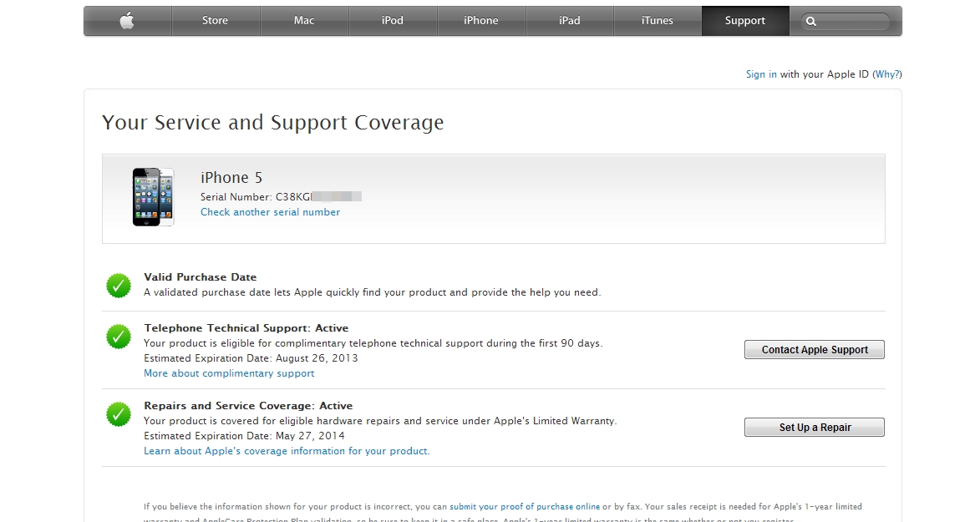Image resolution: width=980 pixels, height=522 pixels.
Task: Click green check beside Valid Purchase Date
Action: click(x=119, y=286)
